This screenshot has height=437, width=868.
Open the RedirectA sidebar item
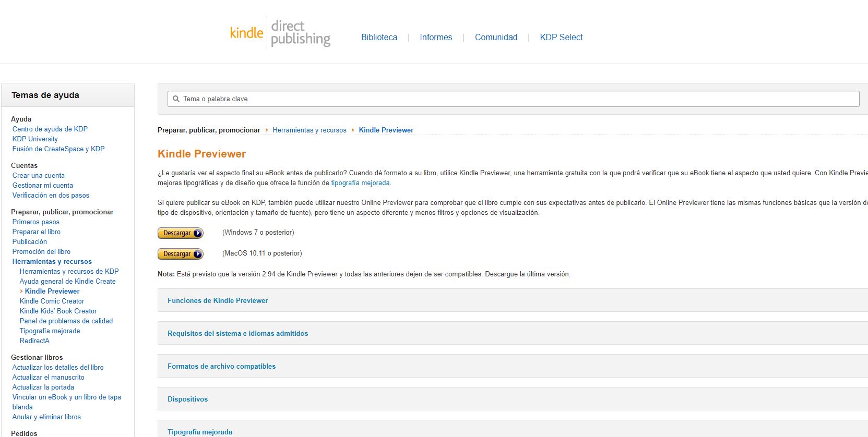[34, 341]
